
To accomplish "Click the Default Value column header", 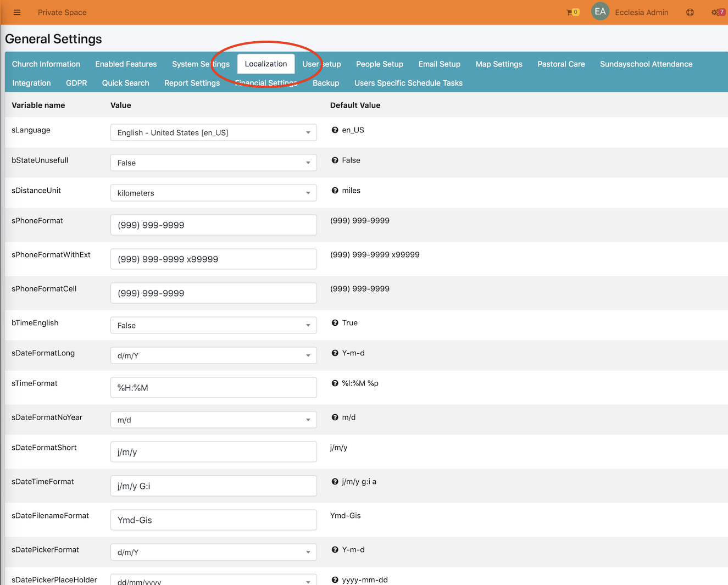I will point(355,105).
